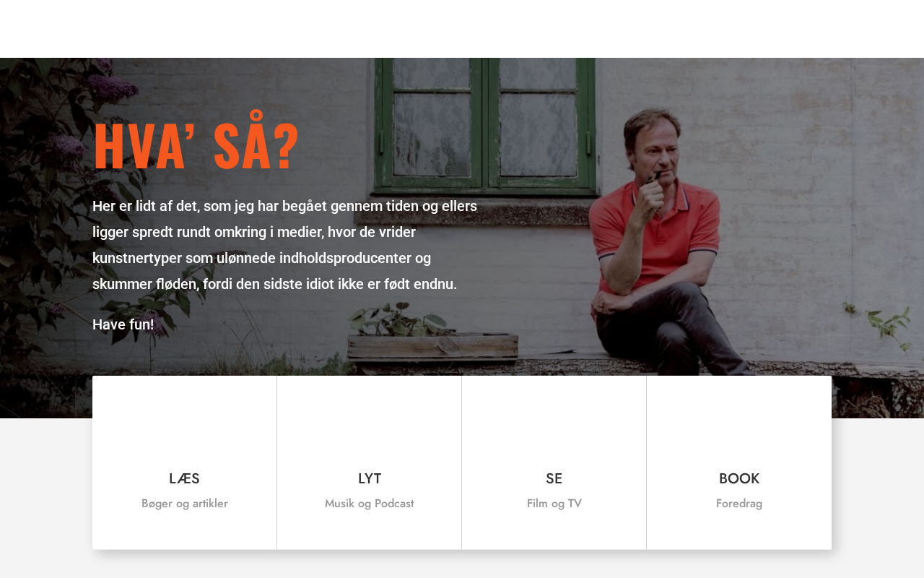Viewport: 924px width, 578px height.
Task: Click the Film og TV subtitle
Action: click(554, 504)
